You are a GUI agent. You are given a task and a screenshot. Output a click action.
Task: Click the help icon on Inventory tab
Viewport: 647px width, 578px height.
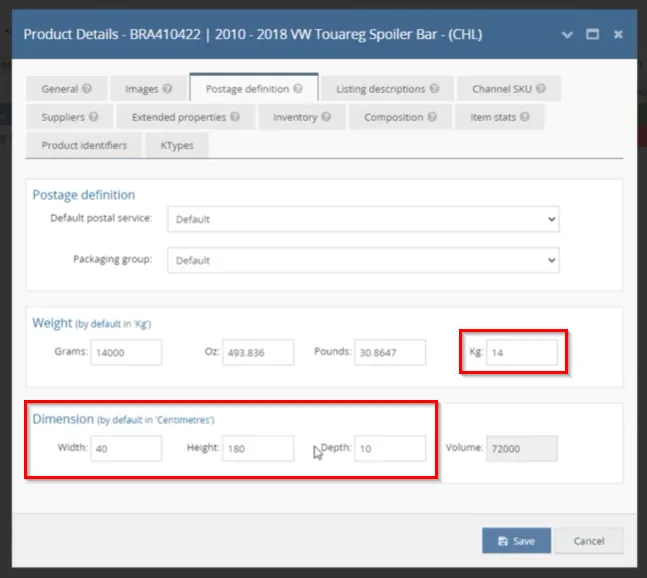tap(326, 117)
